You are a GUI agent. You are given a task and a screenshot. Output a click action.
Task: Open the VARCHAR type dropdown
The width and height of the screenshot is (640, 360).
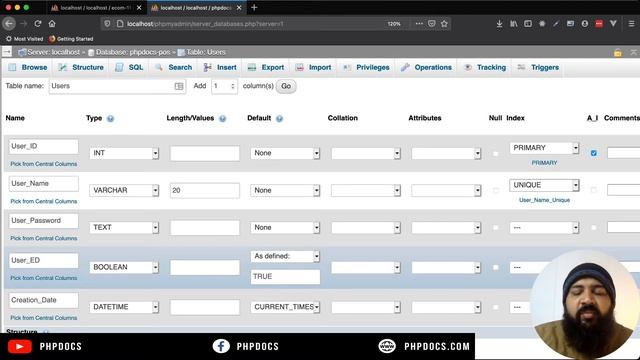(x=124, y=190)
